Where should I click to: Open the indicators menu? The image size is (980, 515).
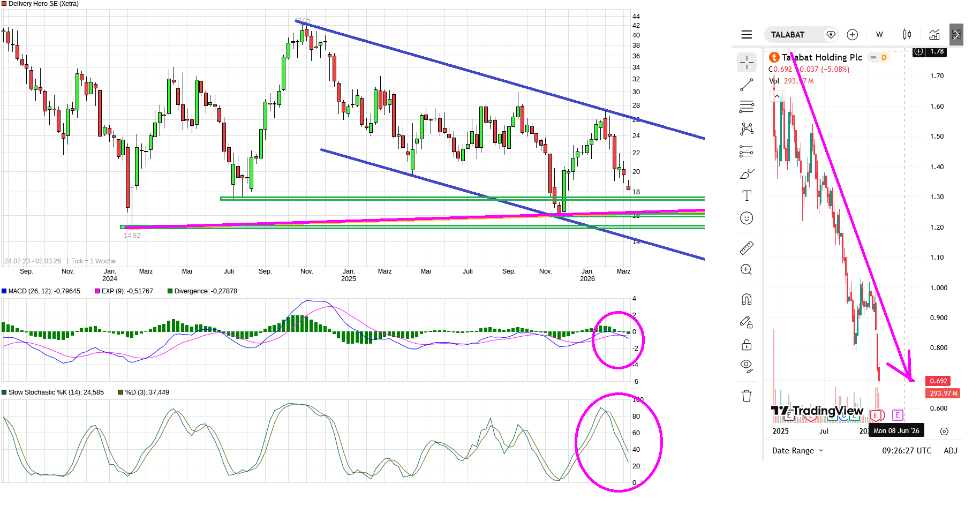[x=934, y=35]
